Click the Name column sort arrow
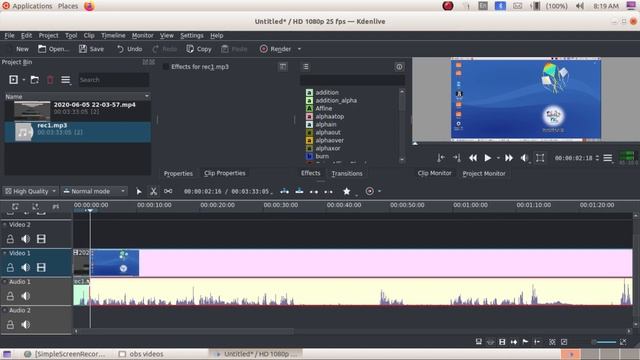The image size is (640, 360). point(147,96)
